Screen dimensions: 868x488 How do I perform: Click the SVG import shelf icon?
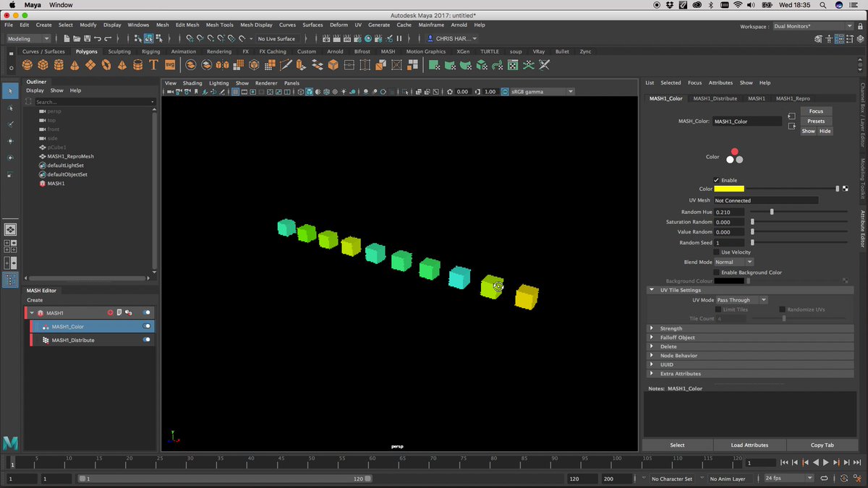click(x=170, y=65)
